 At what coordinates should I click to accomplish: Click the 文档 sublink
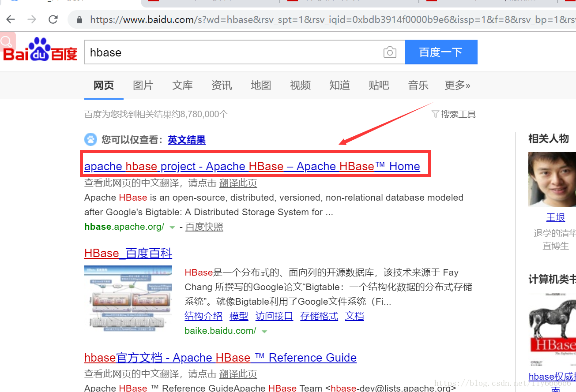coord(354,316)
